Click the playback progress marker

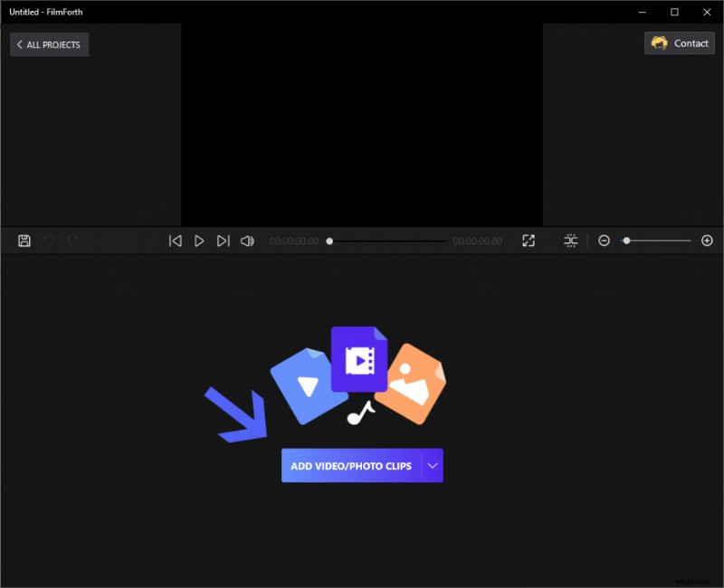point(331,241)
